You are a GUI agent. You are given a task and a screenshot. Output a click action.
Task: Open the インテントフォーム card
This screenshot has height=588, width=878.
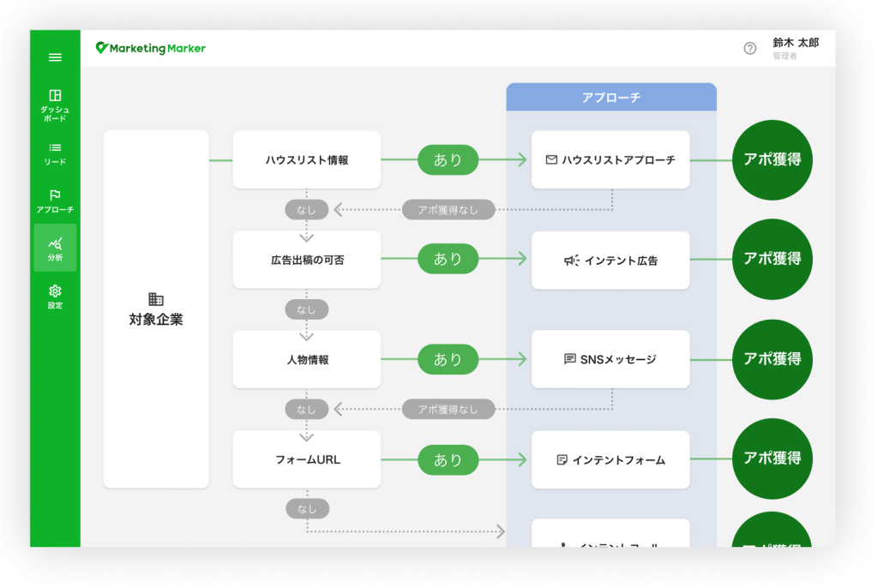[610, 459]
